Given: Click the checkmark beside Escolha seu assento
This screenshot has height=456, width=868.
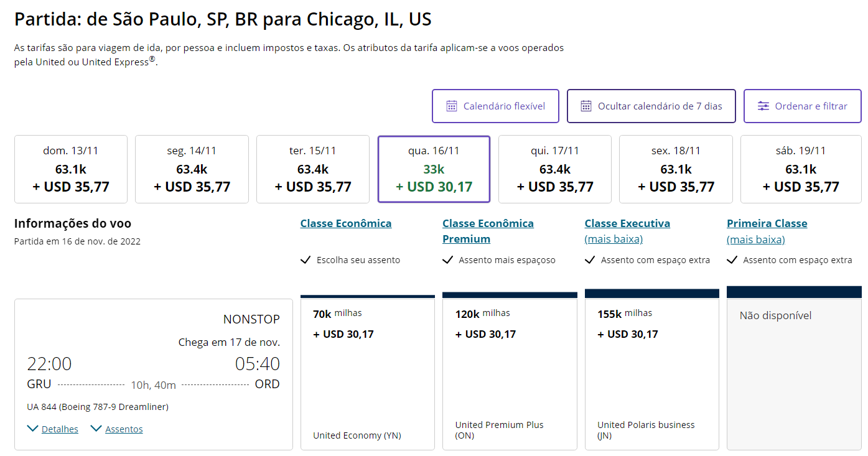Looking at the screenshot, I should click(x=306, y=260).
